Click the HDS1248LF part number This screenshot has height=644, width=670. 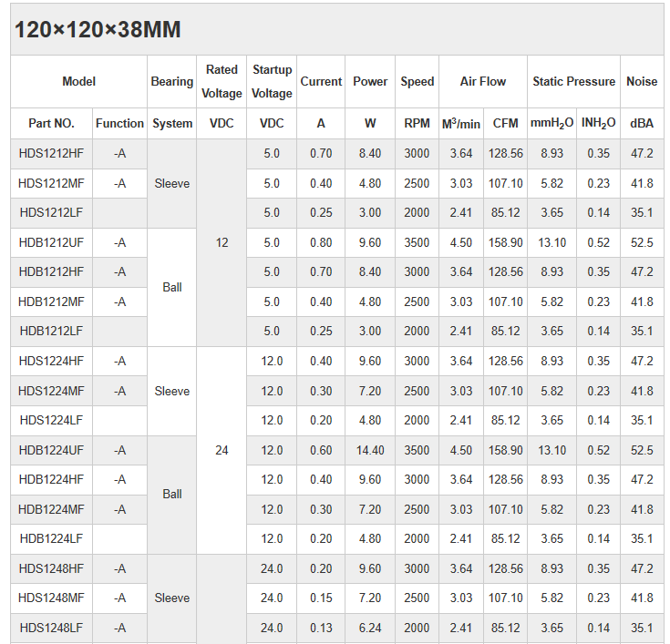click(x=51, y=628)
